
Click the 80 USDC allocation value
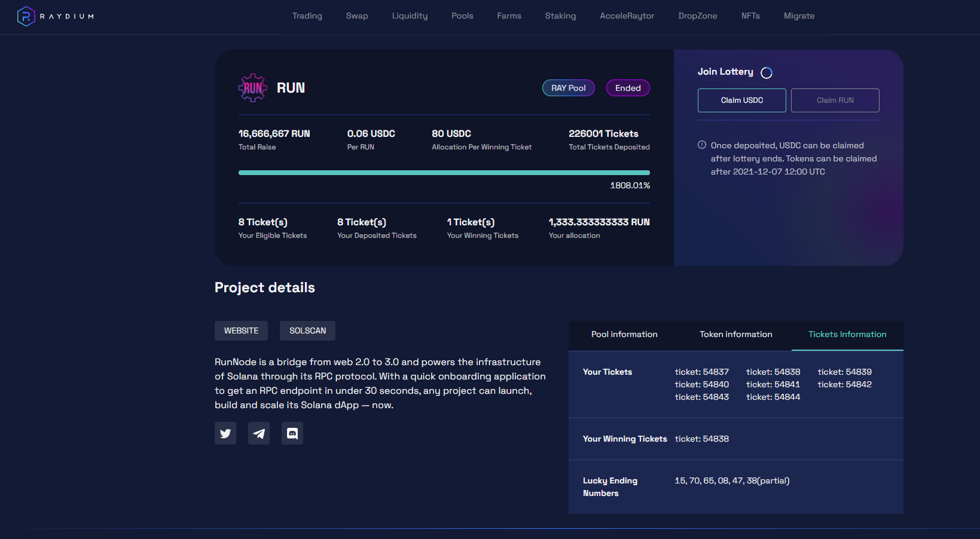(451, 134)
